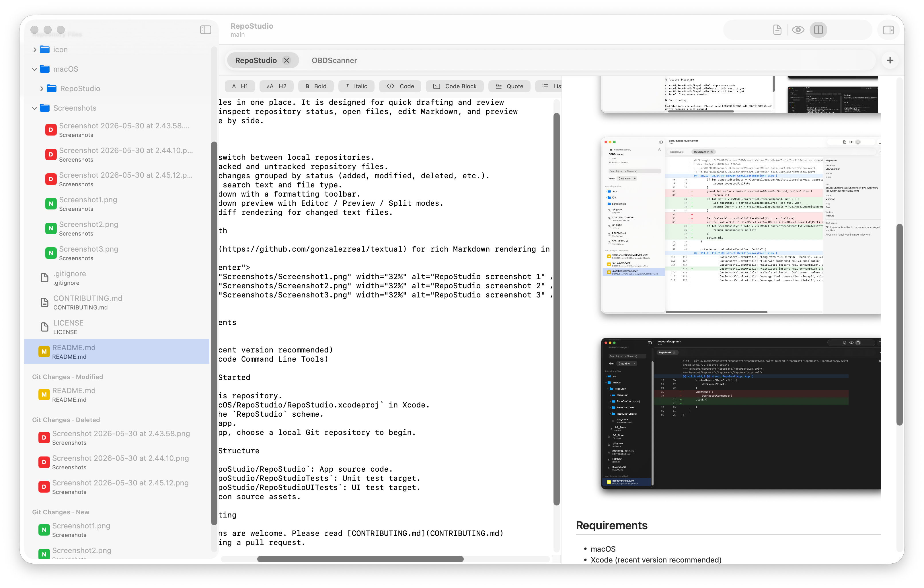Select Screenshot 2.43.58.png under Git Changes Deleted

tap(117, 437)
